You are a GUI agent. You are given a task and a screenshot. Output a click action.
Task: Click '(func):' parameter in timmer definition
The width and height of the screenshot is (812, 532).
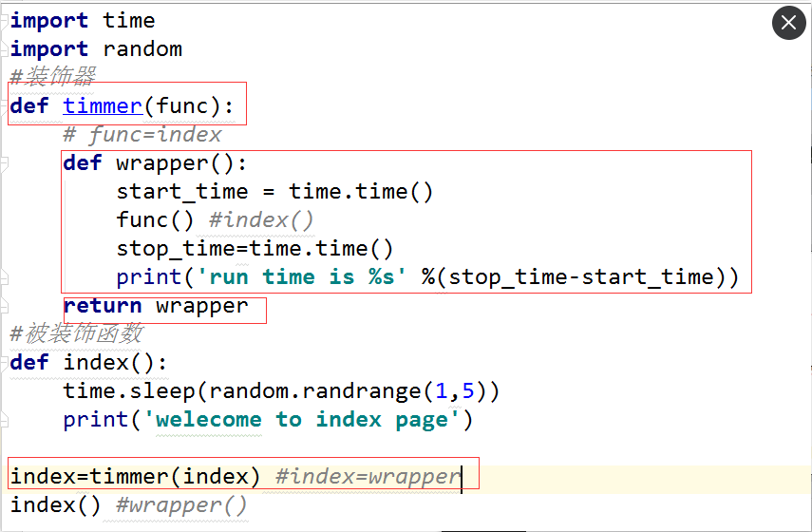[188, 106]
